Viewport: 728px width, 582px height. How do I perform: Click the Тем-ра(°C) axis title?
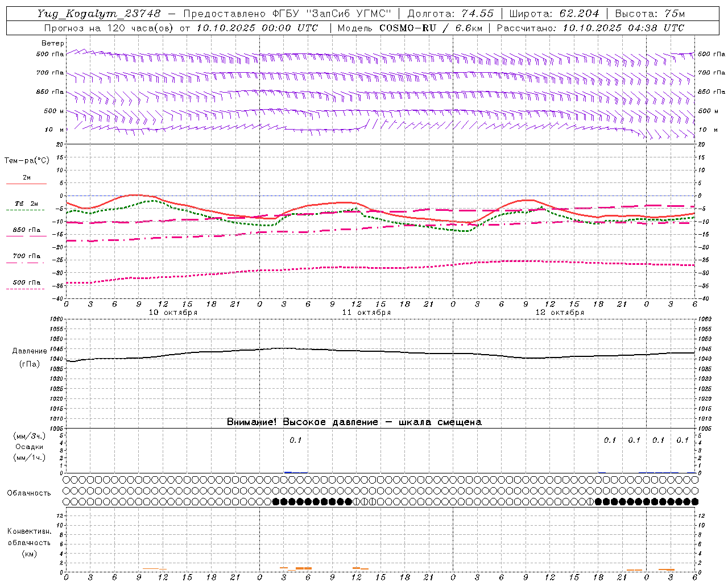tap(27, 161)
